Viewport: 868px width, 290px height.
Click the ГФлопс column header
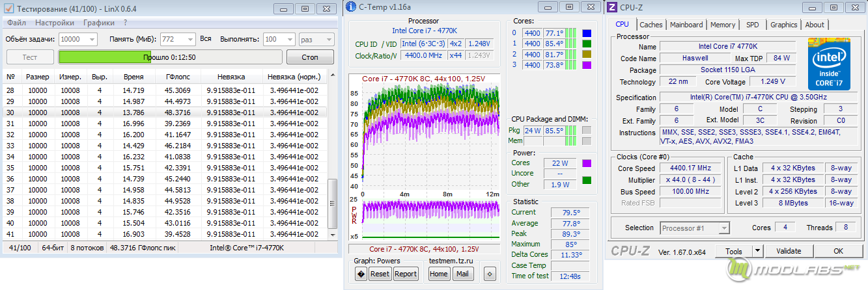tap(178, 77)
